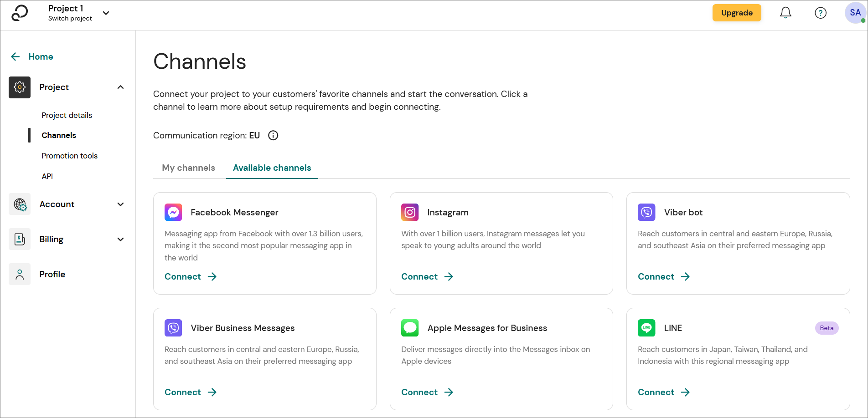Click the communication region info icon
The height and width of the screenshot is (418, 868).
tap(273, 135)
